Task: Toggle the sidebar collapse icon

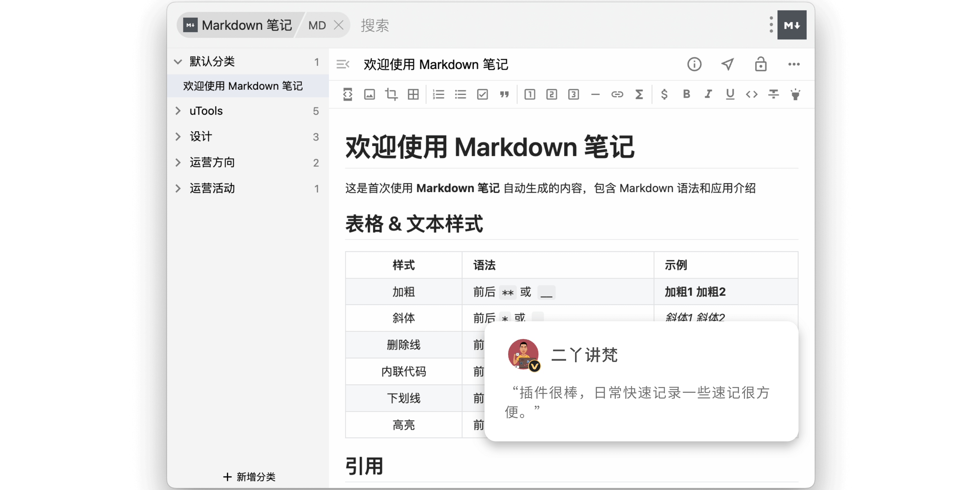Action: pyautogui.click(x=342, y=64)
